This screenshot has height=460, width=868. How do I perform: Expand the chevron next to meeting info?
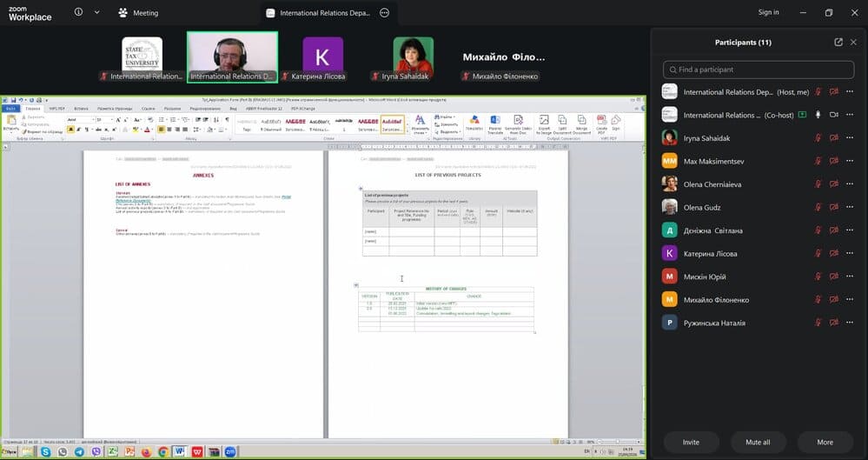(x=96, y=12)
